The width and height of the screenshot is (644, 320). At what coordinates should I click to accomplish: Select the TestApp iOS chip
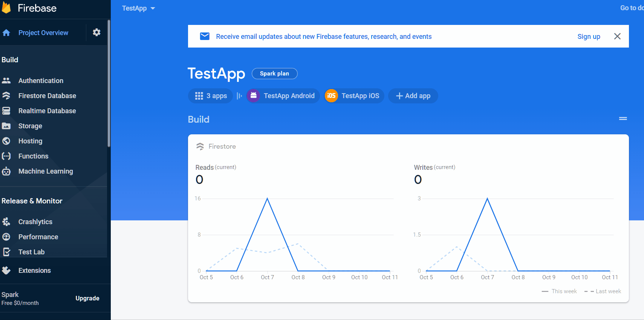tap(354, 95)
